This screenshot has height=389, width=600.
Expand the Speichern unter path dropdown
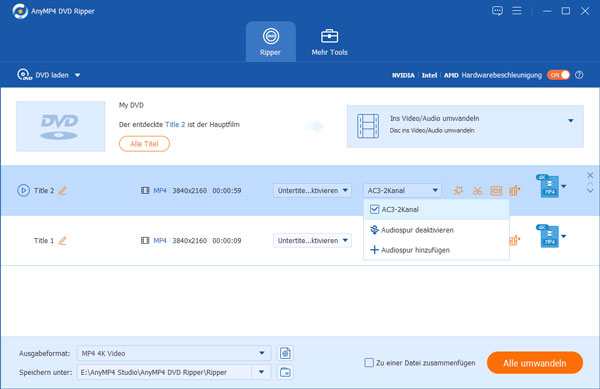coord(261,372)
